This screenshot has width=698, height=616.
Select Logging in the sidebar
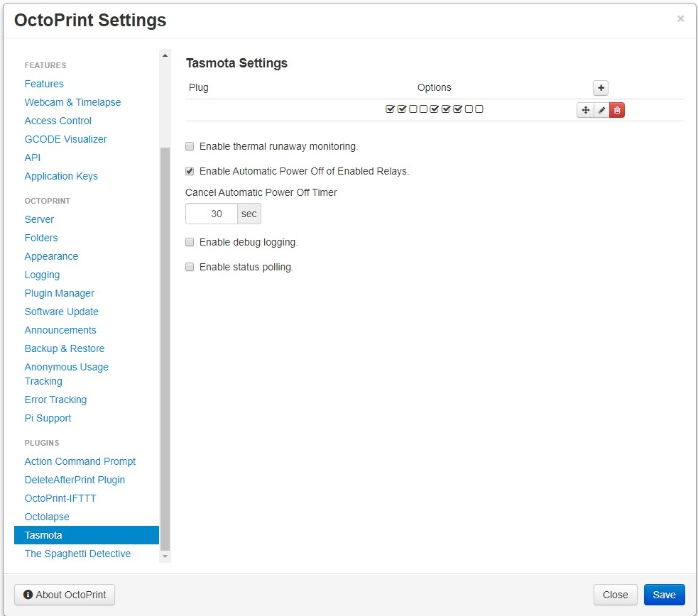pos(42,275)
